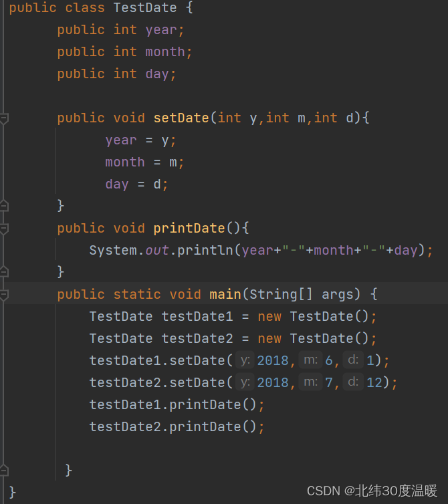Image resolution: width=448 pixels, height=504 pixels.
Task: Click the year field in its declaration
Action: tap(161, 30)
